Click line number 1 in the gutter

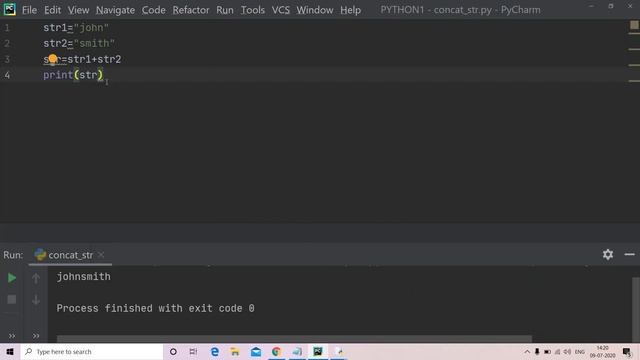coord(7,28)
